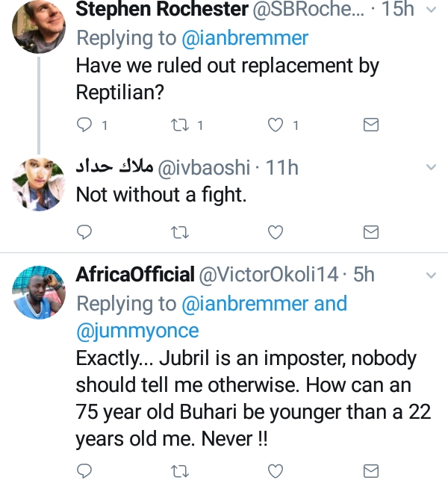Reply to AfricaOfficial's Jubril tweet
Screen dimensions: 448x480
click(x=85, y=470)
